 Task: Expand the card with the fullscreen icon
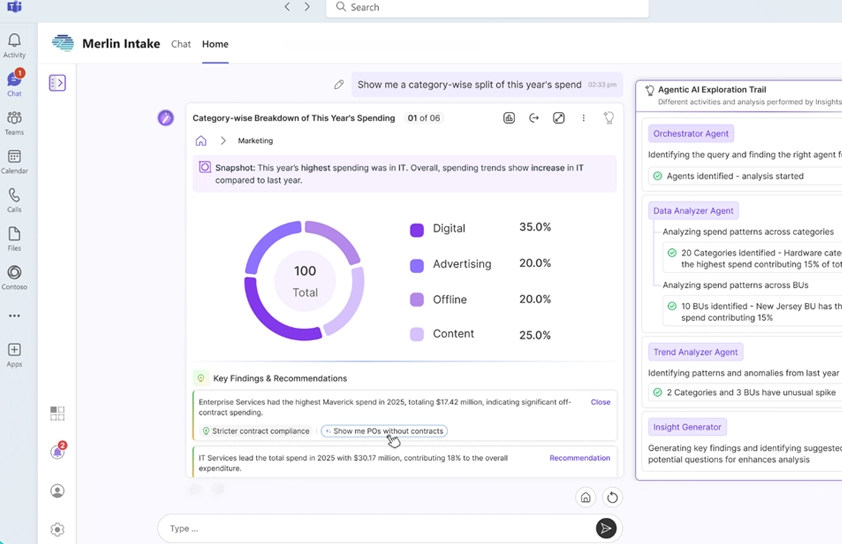coord(559,118)
